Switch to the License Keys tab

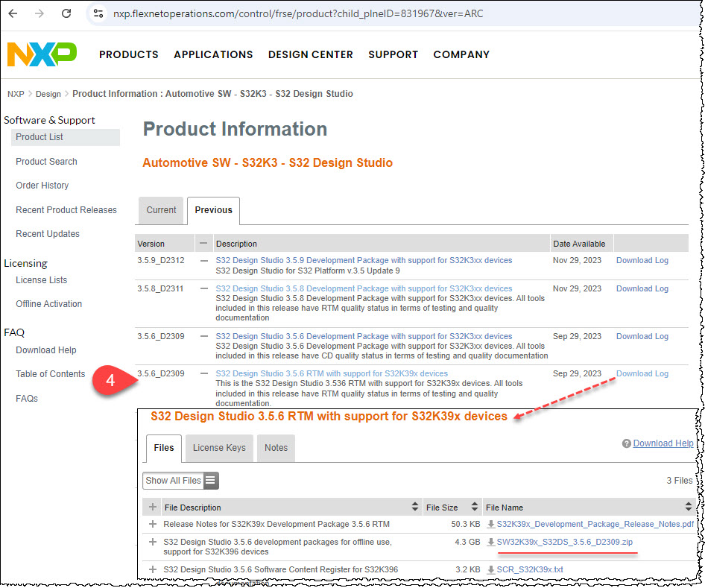[219, 448]
